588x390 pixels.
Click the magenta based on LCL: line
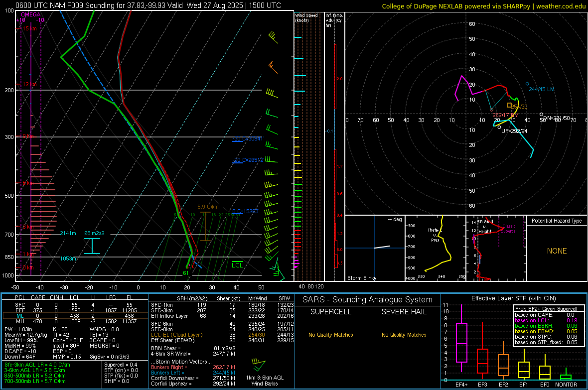point(546,320)
